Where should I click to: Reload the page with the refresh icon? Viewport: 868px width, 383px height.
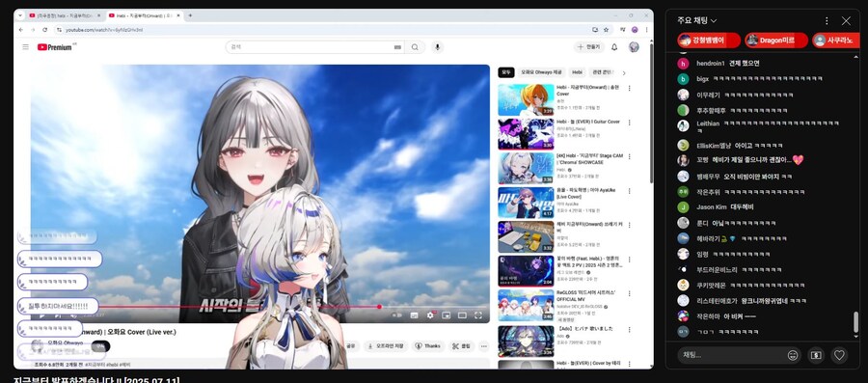[44, 29]
